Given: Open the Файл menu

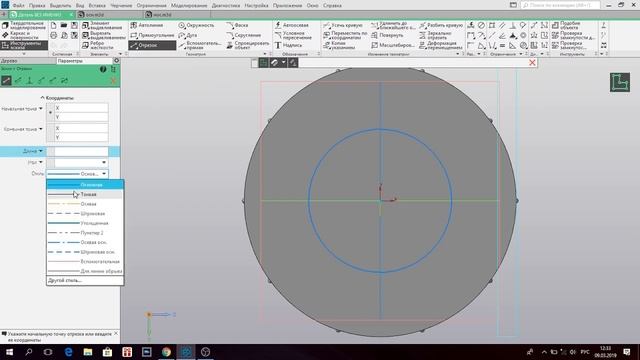Looking at the screenshot, I should [x=18, y=6].
